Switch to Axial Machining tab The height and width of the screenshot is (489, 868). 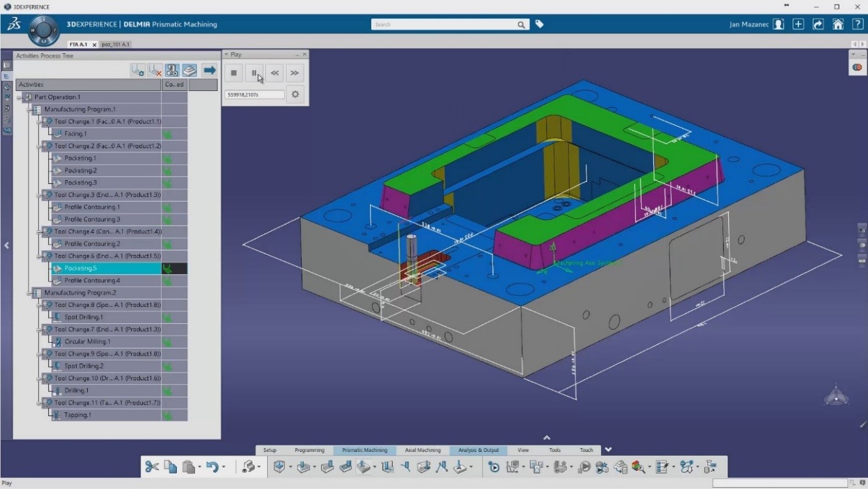423,450
